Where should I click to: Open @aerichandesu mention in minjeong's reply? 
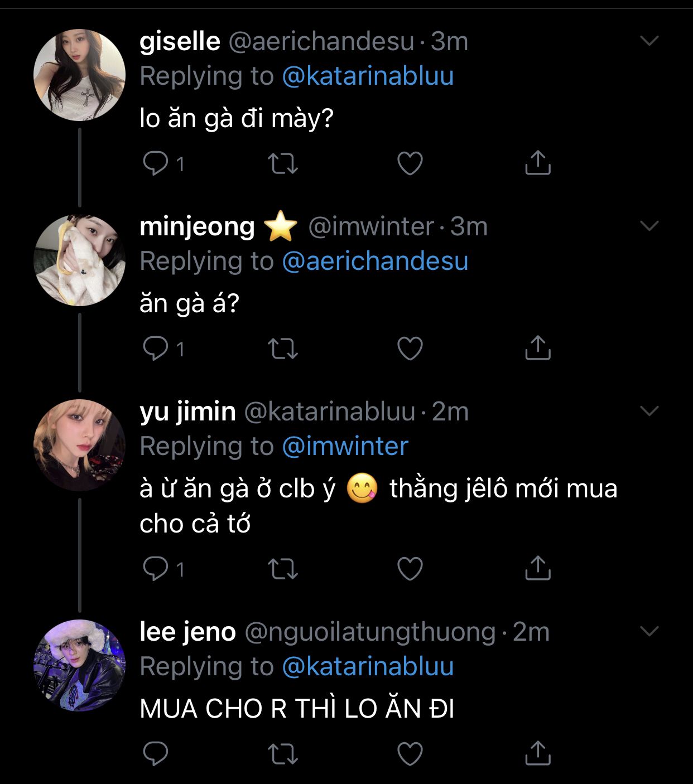tap(375, 262)
